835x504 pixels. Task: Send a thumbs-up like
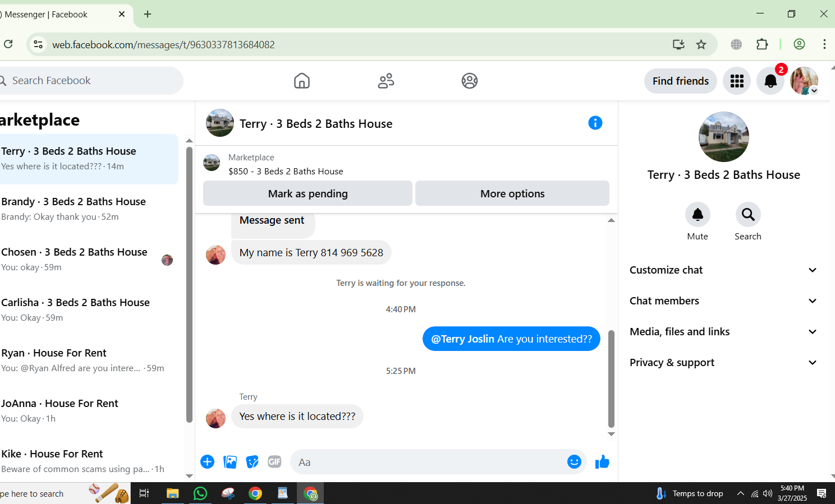coord(602,462)
